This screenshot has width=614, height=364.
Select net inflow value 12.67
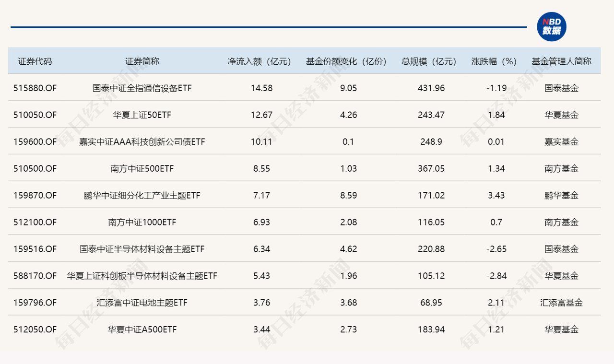coord(261,115)
